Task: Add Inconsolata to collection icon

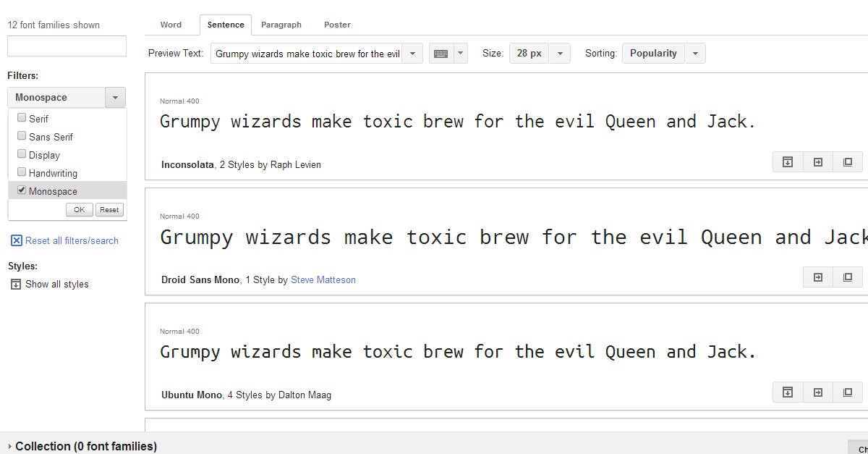Action: pos(848,162)
